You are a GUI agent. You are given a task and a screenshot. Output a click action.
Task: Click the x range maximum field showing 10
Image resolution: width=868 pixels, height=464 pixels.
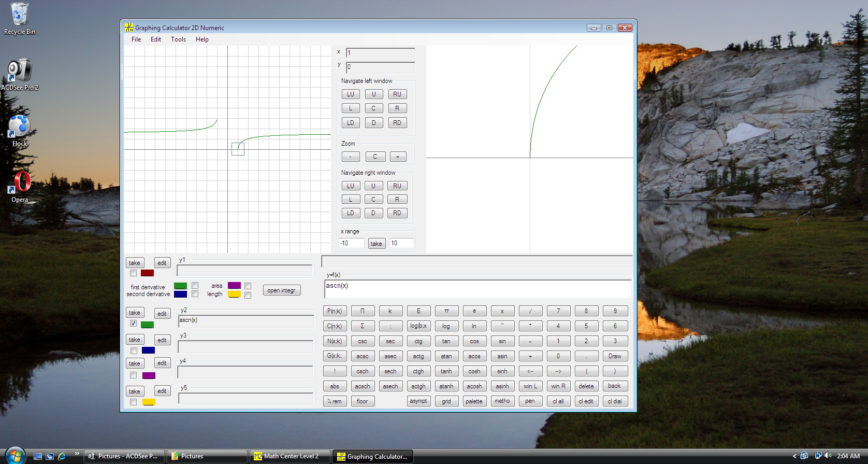click(401, 243)
